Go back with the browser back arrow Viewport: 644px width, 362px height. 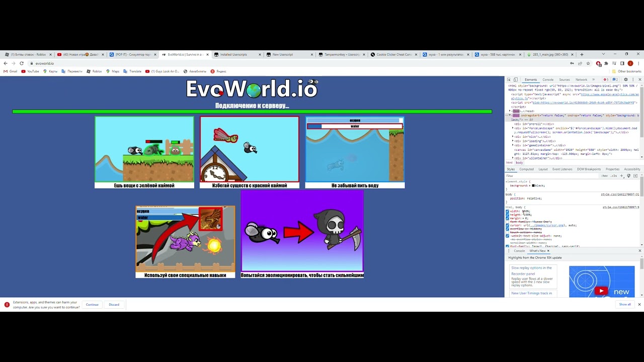[x=6, y=63]
